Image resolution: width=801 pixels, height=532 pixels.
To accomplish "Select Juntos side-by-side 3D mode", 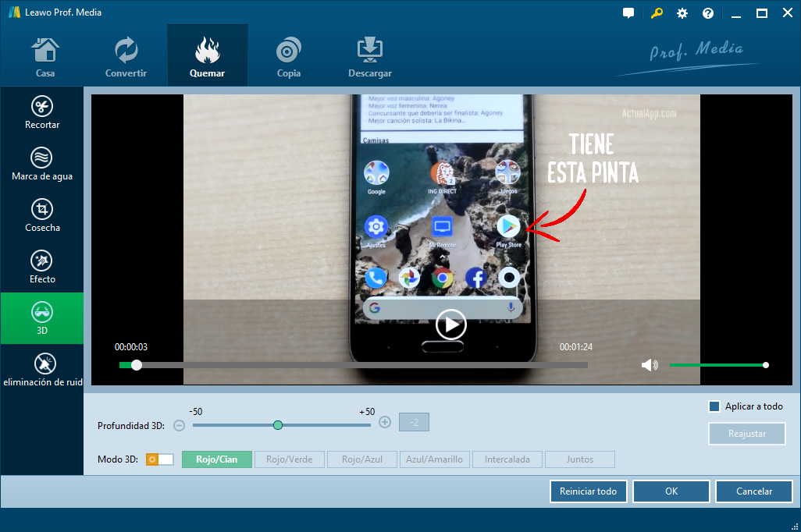I will click(580, 459).
